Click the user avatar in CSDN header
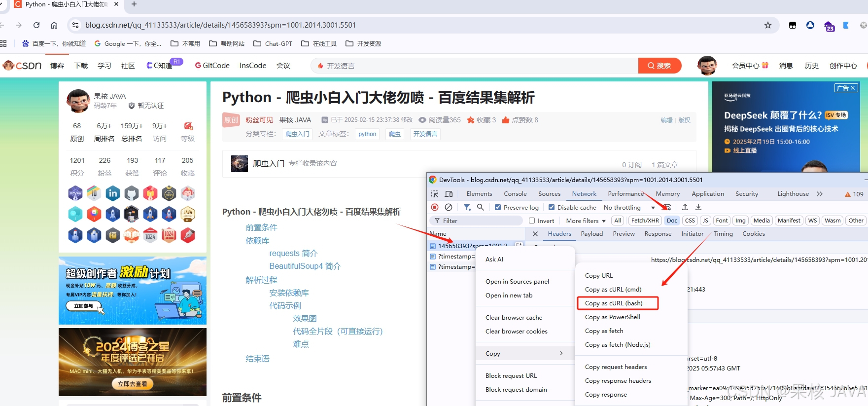 coord(707,65)
